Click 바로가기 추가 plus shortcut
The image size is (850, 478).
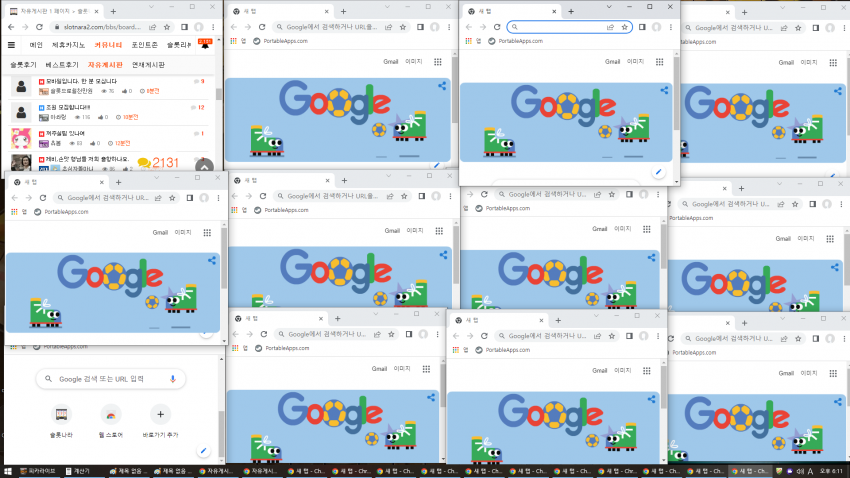click(160, 421)
